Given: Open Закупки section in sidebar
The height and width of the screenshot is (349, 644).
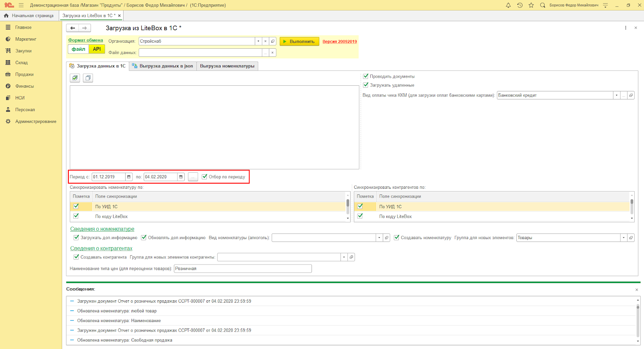Looking at the screenshot, I should coord(23,51).
